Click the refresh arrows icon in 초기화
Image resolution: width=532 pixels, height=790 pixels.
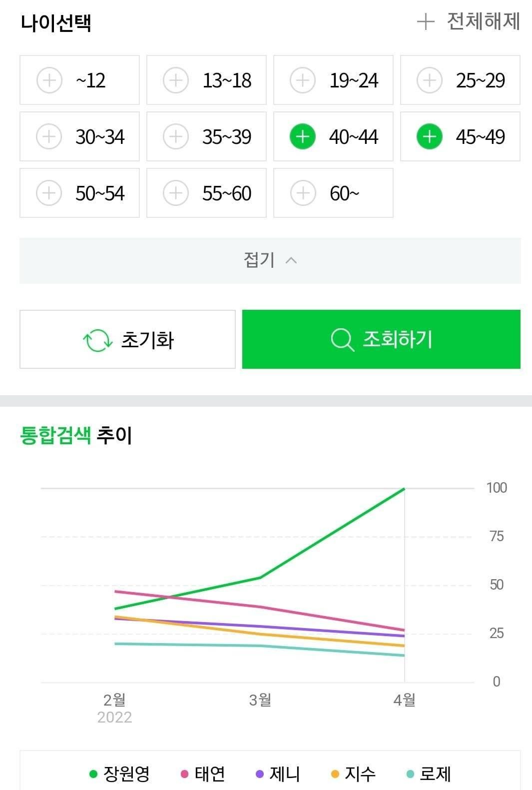tap(97, 340)
